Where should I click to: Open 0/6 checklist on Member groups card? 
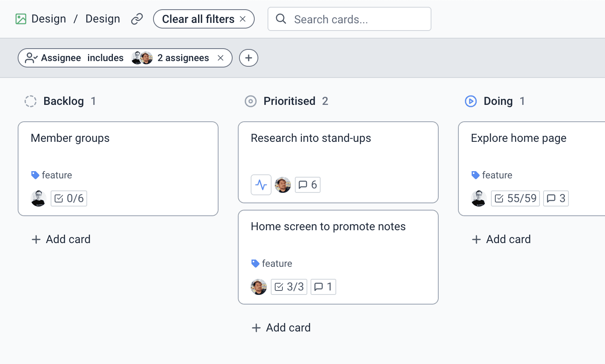coord(69,198)
